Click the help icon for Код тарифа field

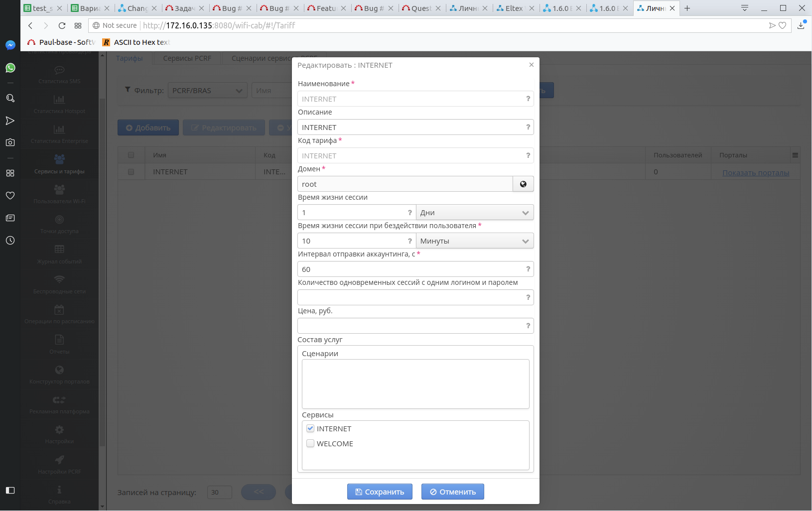point(528,155)
